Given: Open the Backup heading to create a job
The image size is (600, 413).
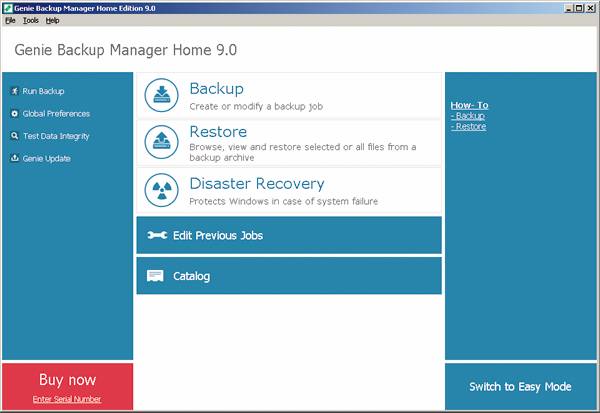Looking at the screenshot, I should 217,89.
